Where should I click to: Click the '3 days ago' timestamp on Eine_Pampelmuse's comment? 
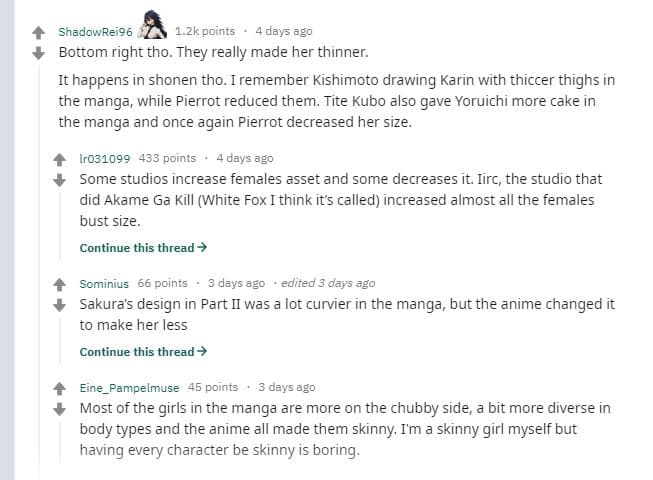pos(286,387)
